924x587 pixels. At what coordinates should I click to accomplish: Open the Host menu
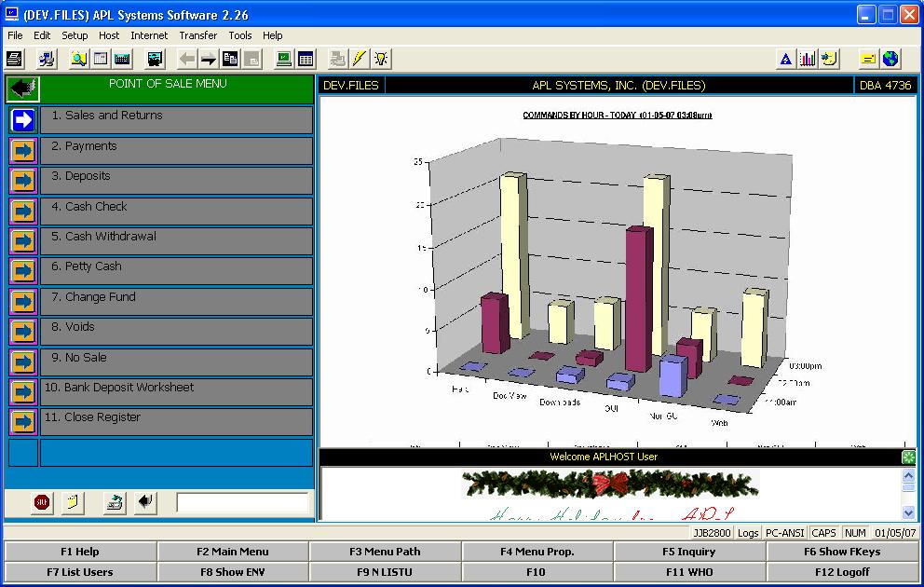tap(109, 35)
